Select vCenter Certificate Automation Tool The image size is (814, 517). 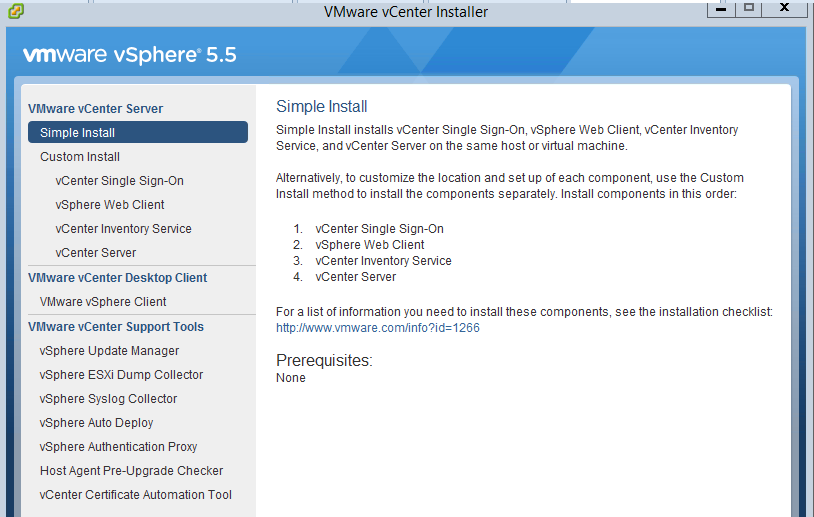pyautogui.click(x=135, y=495)
